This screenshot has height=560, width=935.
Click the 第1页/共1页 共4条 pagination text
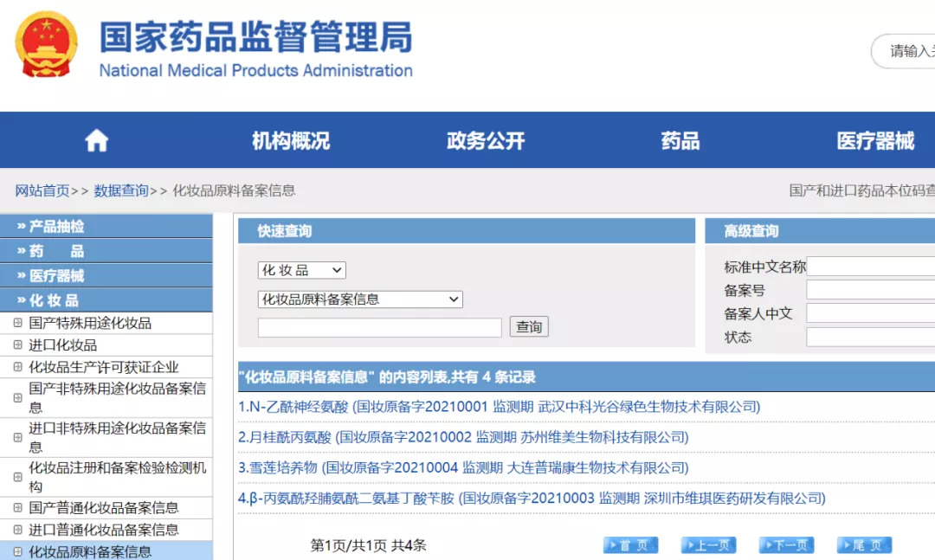pos(368,545)
